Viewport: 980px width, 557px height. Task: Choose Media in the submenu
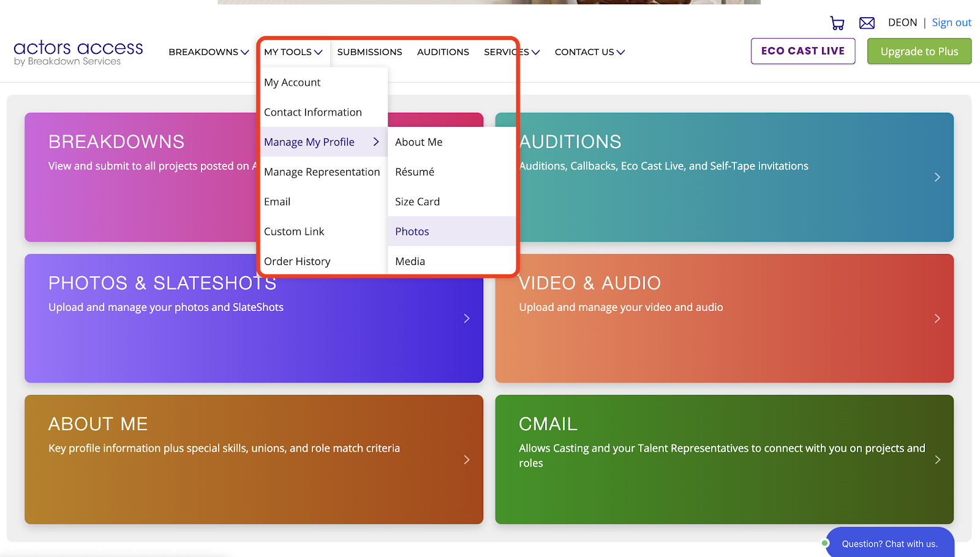[x=451, y=261]
